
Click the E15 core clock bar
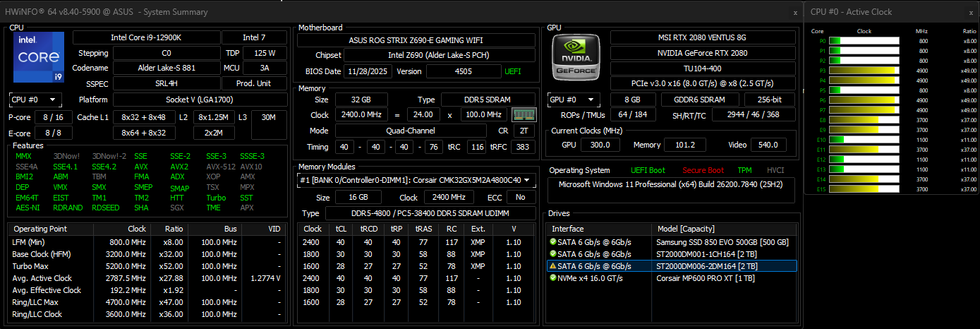pyautogui.click(x=864, y=189)
